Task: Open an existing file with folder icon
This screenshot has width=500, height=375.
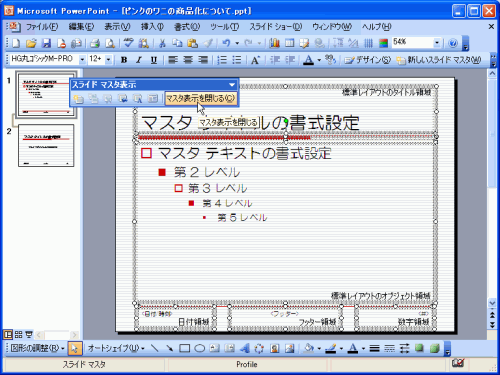Action: (31, 43)
